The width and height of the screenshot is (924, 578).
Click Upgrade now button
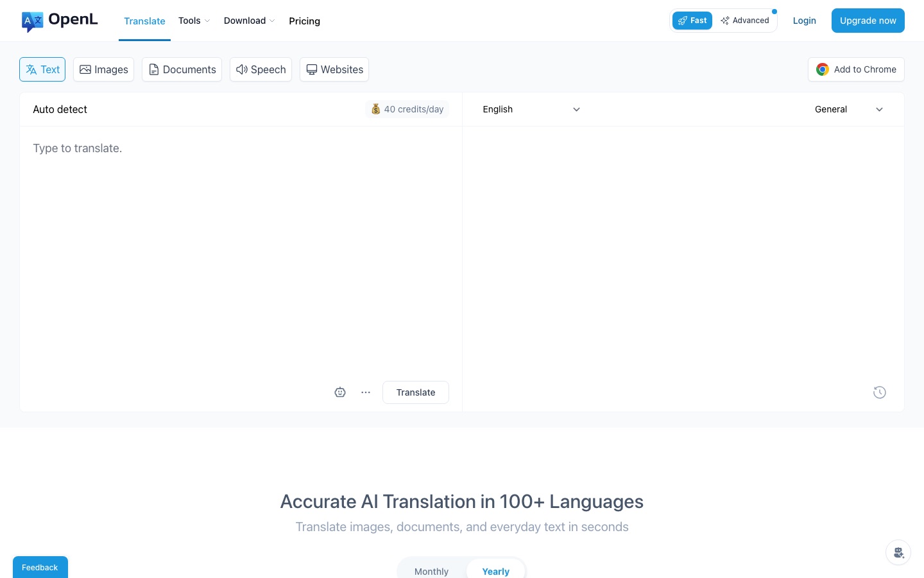pos(868,21)
